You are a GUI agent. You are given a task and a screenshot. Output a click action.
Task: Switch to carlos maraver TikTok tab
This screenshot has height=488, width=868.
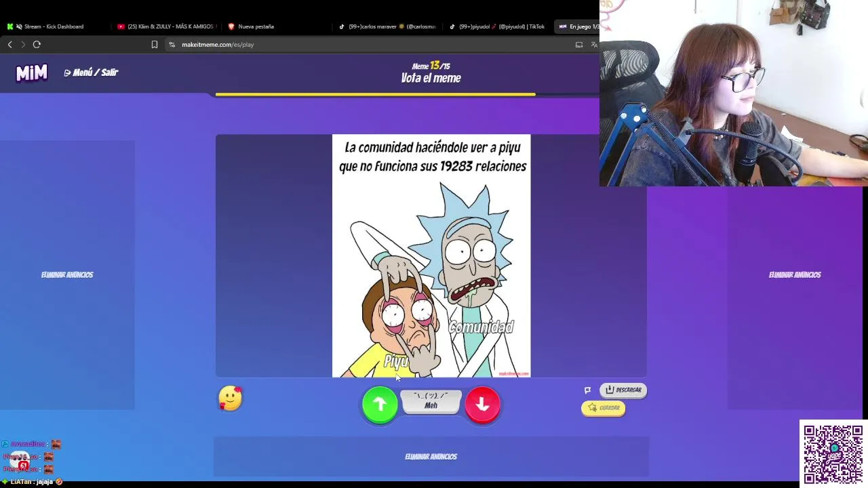(389, 26)
